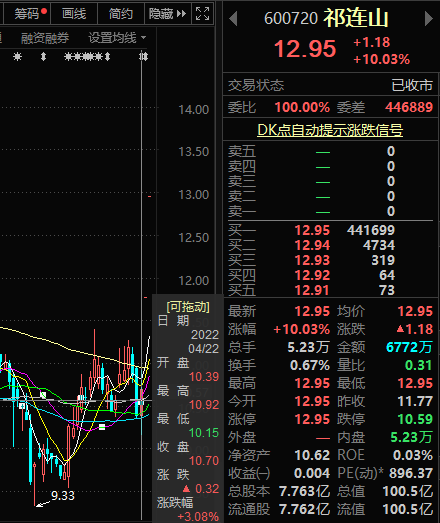Click the 隐藏 hide panel button

[167, 14]
